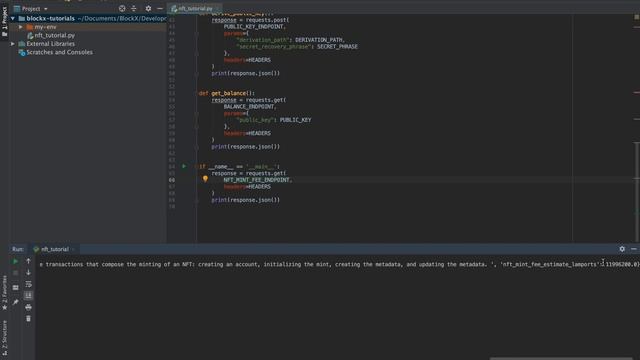640x360 pixels.
Task: Expand External Libraries node
Action: tap(13, 44)
